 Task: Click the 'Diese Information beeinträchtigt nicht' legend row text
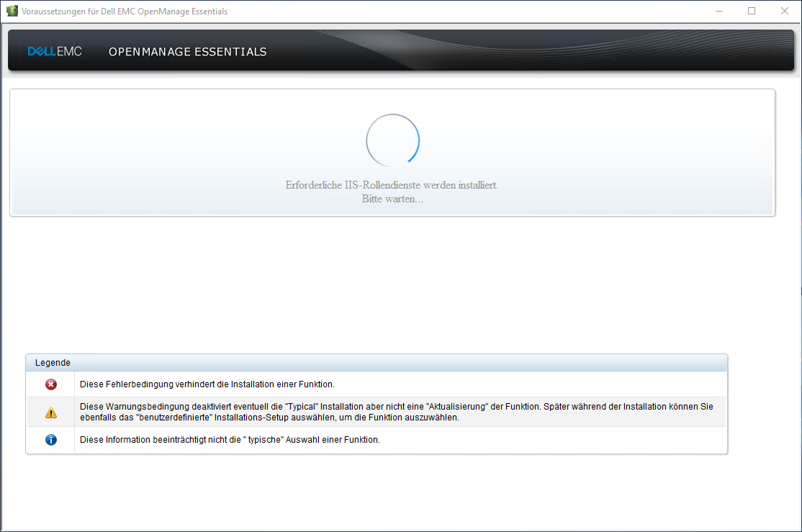230,439
